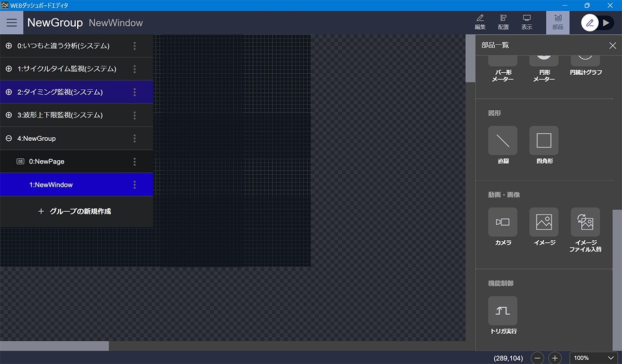The image size is (622, 364).
Task: Click the zoom in plus button
Action: click(x=555, y=358)
